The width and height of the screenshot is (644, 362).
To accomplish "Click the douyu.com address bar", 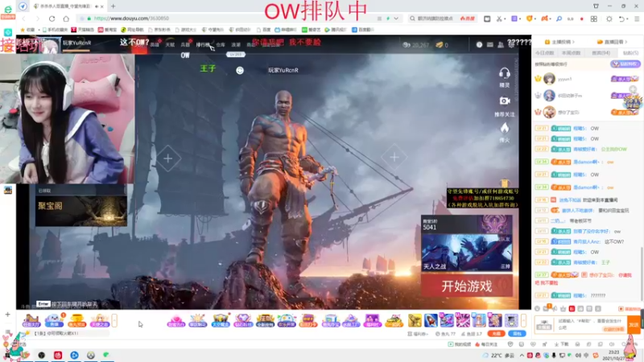I will tap(230, 19).
